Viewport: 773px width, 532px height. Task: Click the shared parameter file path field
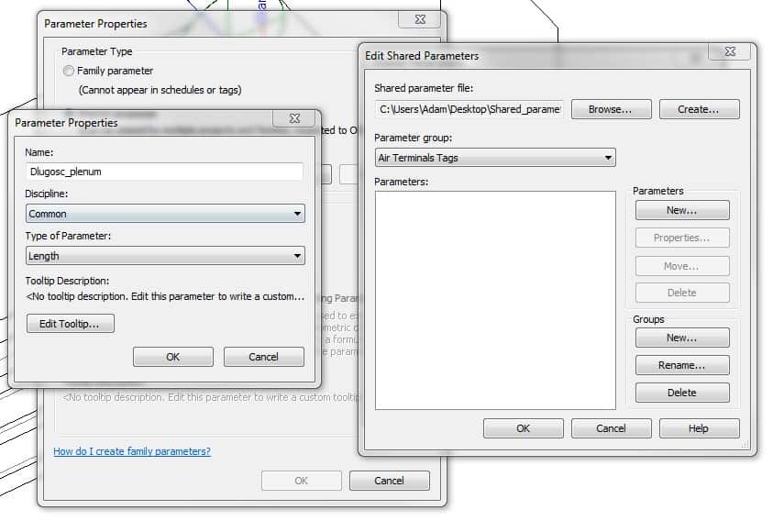(x=469, y=109)
